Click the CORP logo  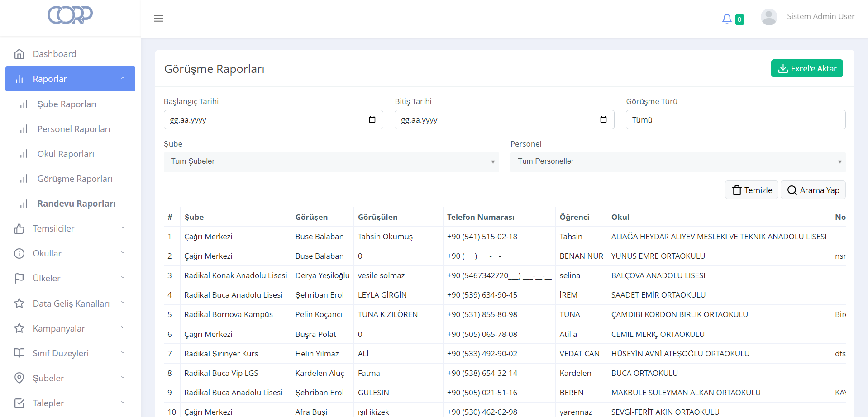70,15
